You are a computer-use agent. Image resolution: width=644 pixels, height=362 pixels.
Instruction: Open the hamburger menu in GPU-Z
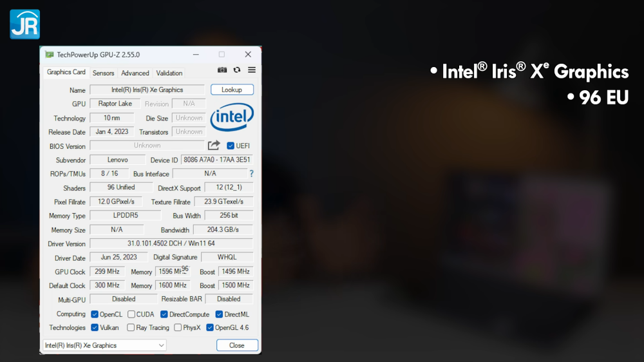click(x=252, y=70)
